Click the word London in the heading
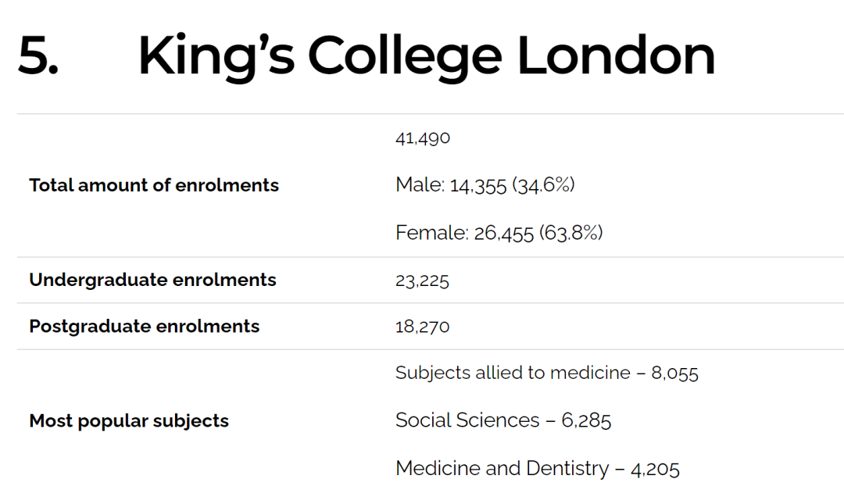This screenshot has height=504, width=844. click(x=617, y=55)
